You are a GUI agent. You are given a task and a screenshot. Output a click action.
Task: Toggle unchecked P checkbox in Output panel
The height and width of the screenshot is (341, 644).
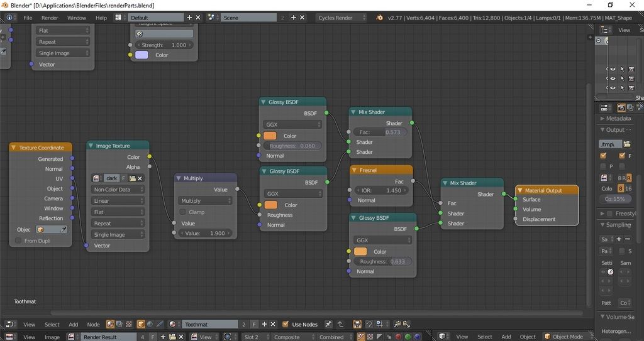[603, 166]
